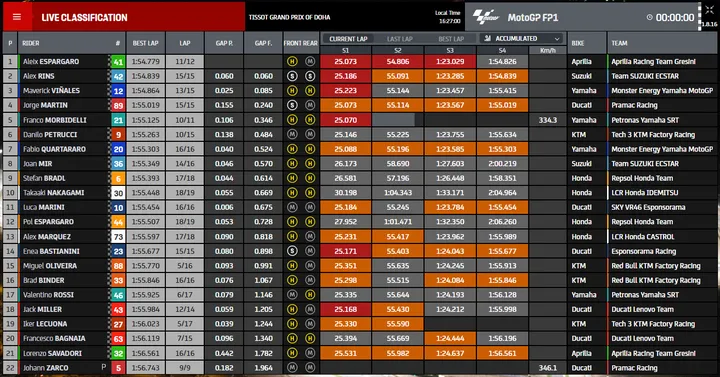Click the Best Lap column header
This screenshot has width=720, height=377.
click(x=146, y=43)
